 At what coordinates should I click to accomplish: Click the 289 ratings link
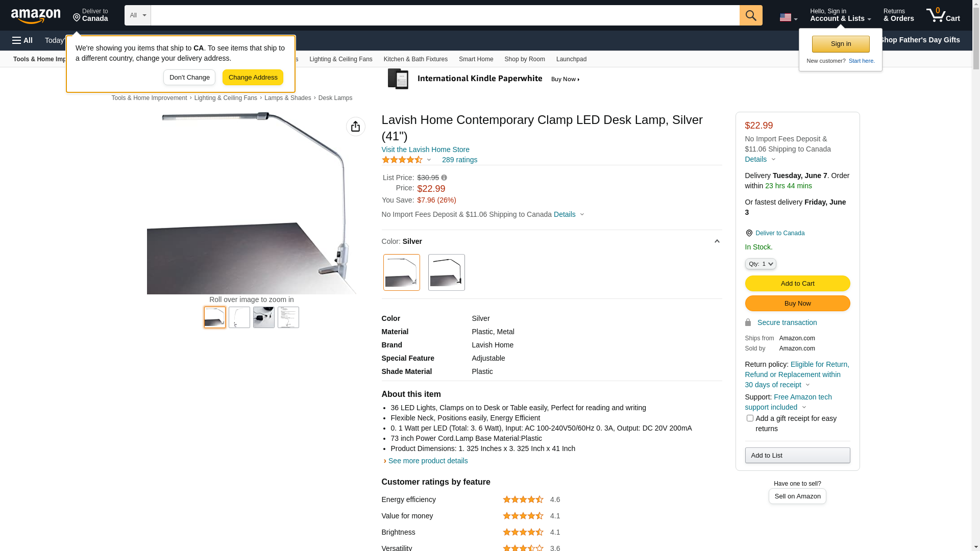pyautogui.click(x=459, y=160)
